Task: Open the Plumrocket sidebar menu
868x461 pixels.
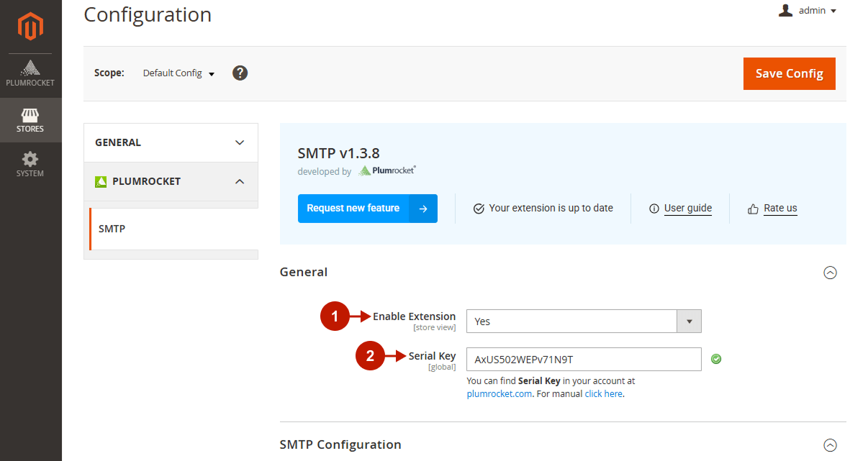Action: 30,75
